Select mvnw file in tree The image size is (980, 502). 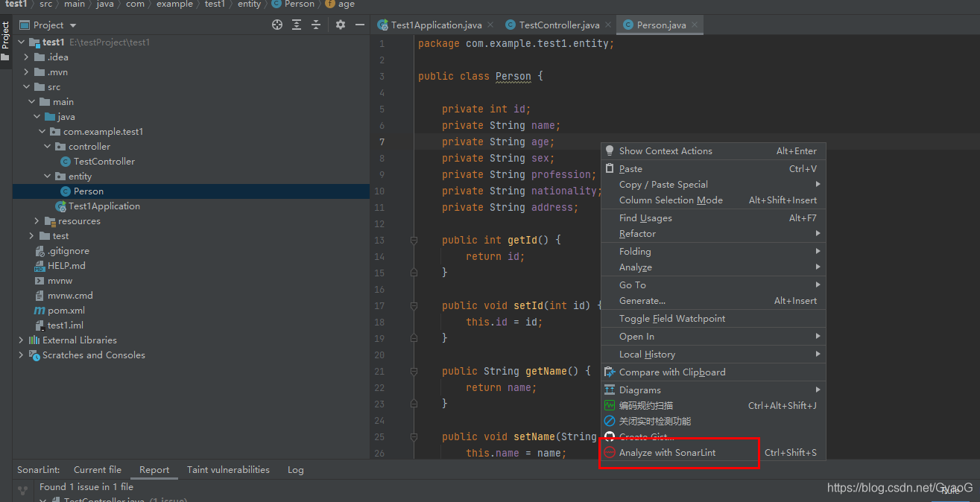pyautogui.click(x=60, y=281)
